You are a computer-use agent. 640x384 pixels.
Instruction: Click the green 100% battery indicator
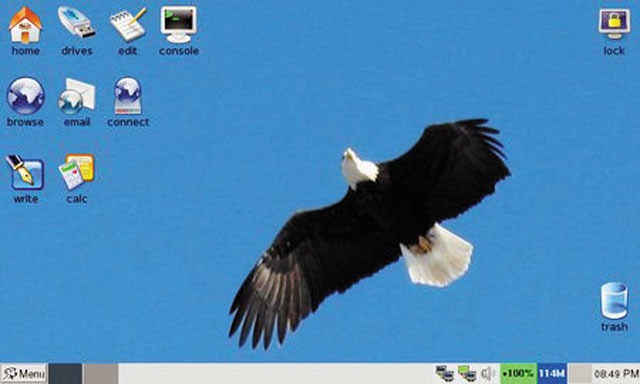[518, 373]
